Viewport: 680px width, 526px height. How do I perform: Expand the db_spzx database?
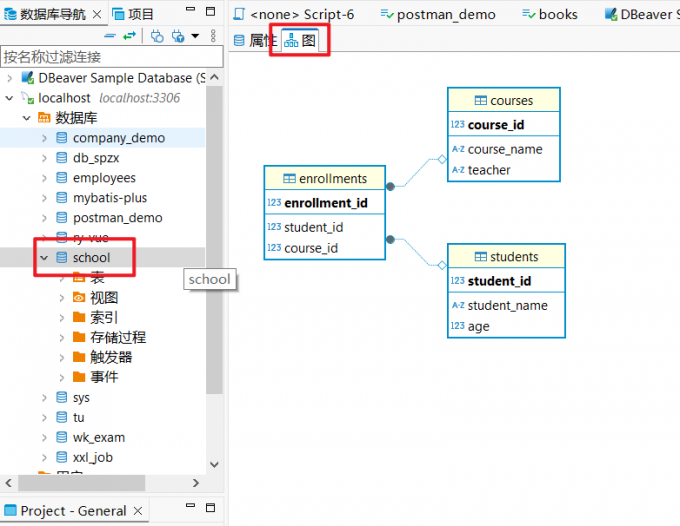44,158
